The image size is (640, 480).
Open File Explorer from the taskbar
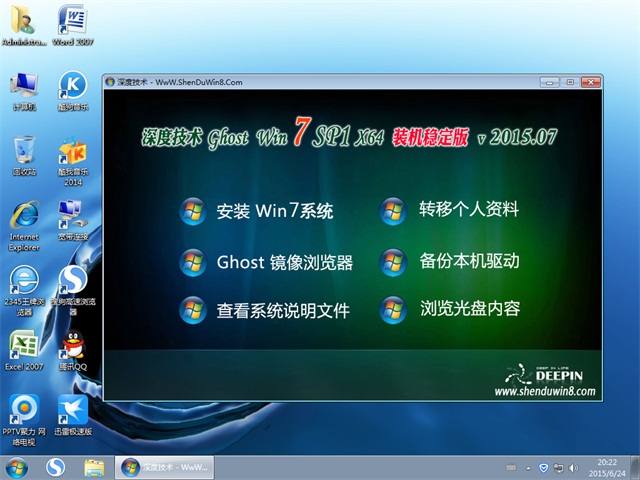pyautogui.click(x=94, y=468)
